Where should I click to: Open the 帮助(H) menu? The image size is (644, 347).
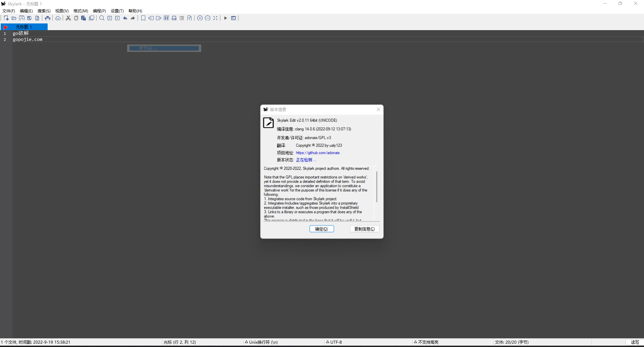click(135, 11)
